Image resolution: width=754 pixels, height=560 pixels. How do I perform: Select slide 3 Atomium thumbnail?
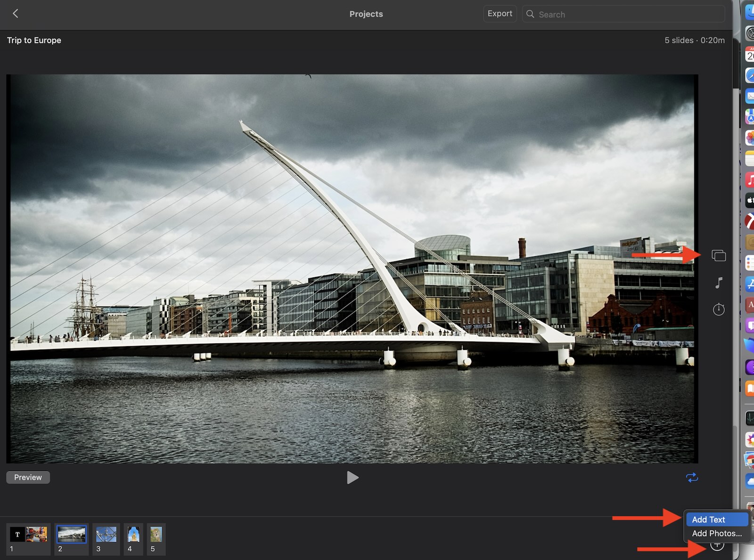106,535
